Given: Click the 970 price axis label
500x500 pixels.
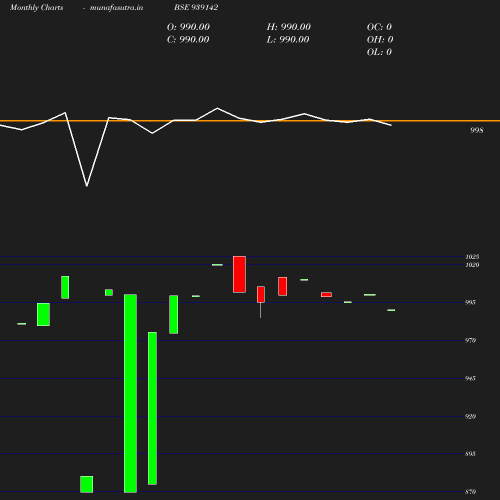Looking at the screenshot, I should [470, 340].
